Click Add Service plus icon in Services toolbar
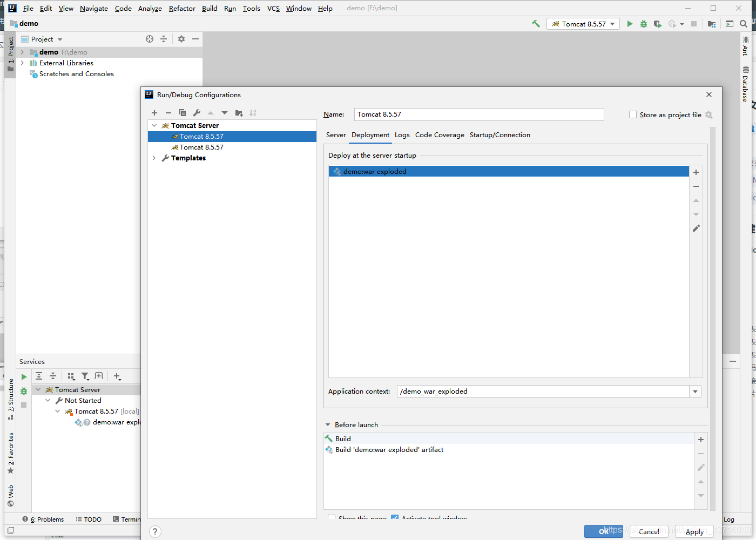 coord(117,376)
